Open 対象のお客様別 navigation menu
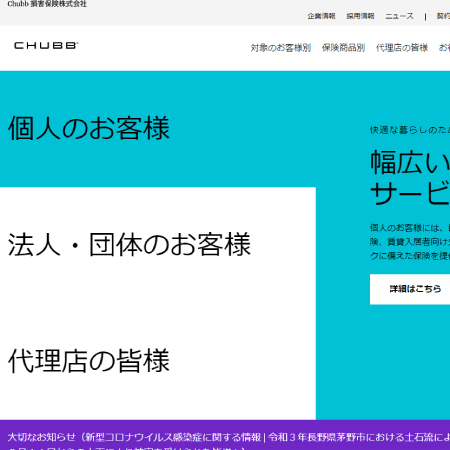Viewport: 450px width, 450px height. tap(281, 48)
